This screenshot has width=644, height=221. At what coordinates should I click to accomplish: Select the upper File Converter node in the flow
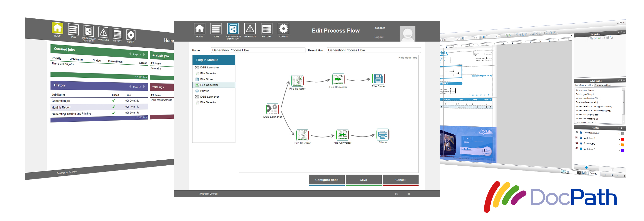point(338,79)
